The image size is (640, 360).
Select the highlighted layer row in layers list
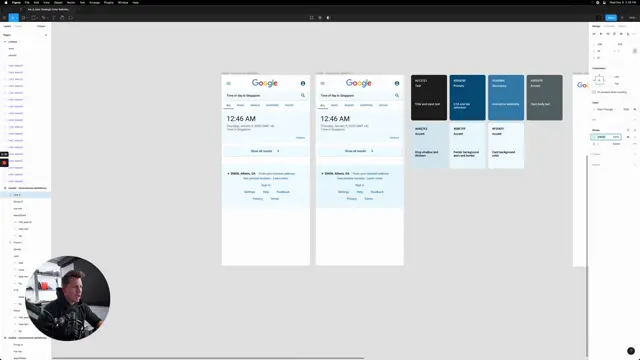(25, 195)
